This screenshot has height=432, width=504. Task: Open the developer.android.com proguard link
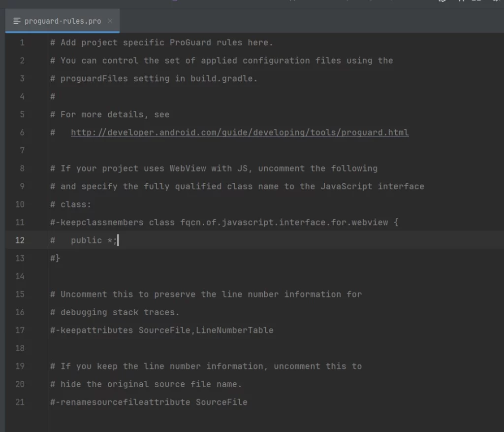pyautogui.click(x=239, y=133)
